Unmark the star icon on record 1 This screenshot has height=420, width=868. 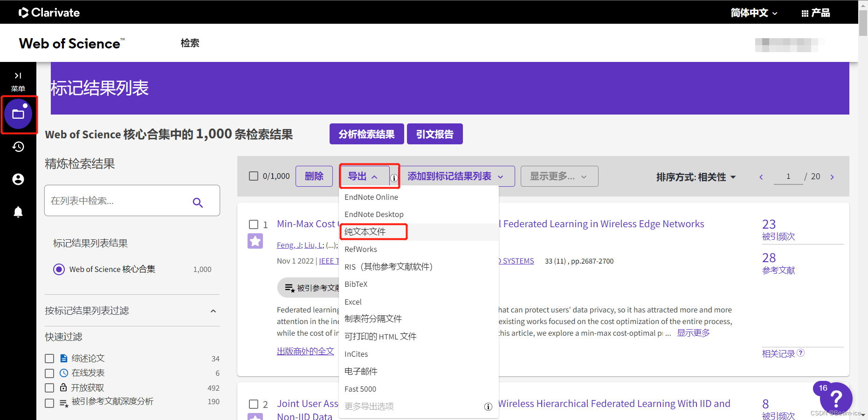pyautogui.click(x=255, y=241)
